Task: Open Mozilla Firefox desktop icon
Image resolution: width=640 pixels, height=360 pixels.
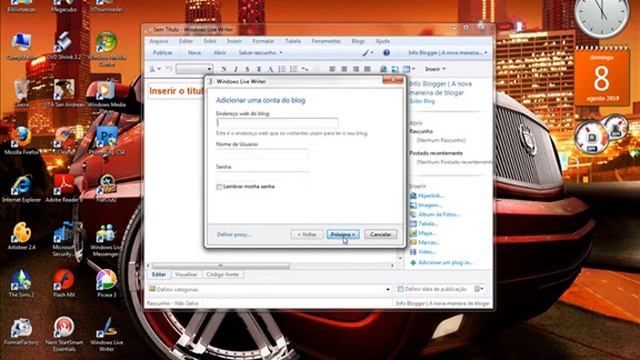Action: pyautogui.click(x=21, y=141)
